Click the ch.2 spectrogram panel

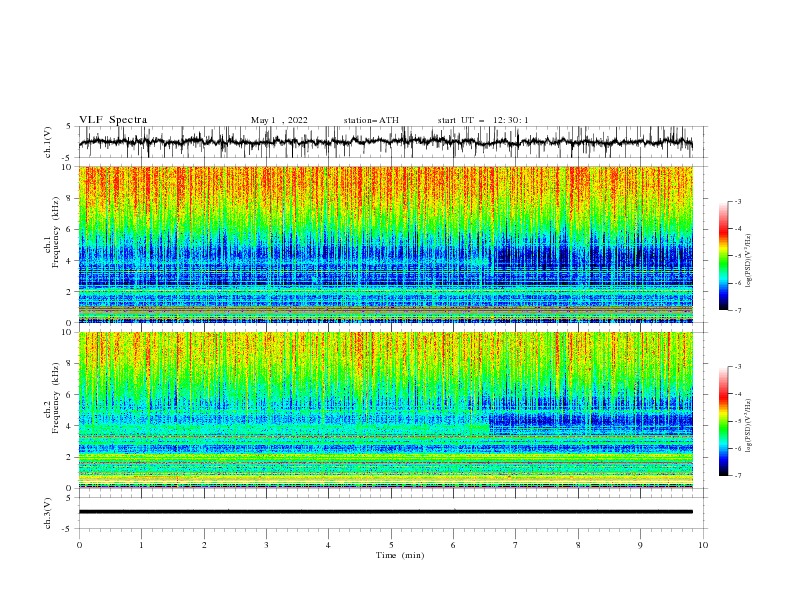[x=385, y=410]
